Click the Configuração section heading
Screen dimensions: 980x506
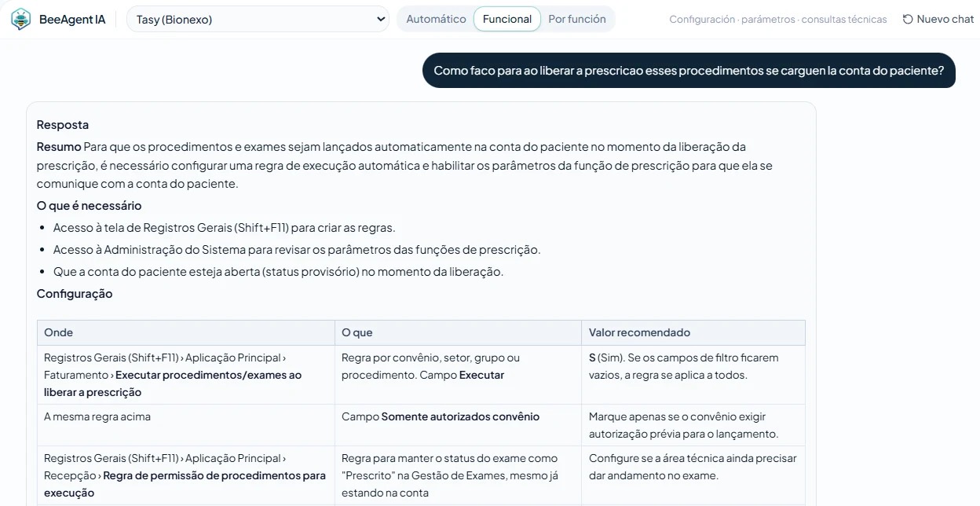75,293
